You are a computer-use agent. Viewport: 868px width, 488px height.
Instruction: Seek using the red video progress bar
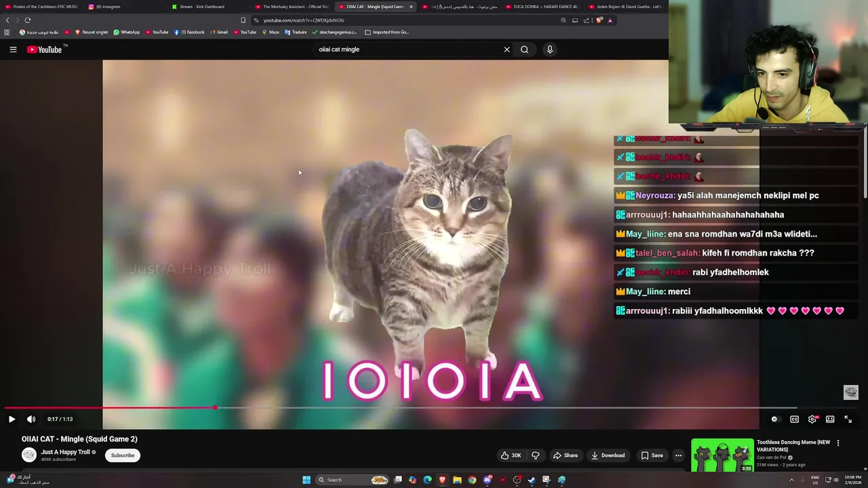pos(108,408)
